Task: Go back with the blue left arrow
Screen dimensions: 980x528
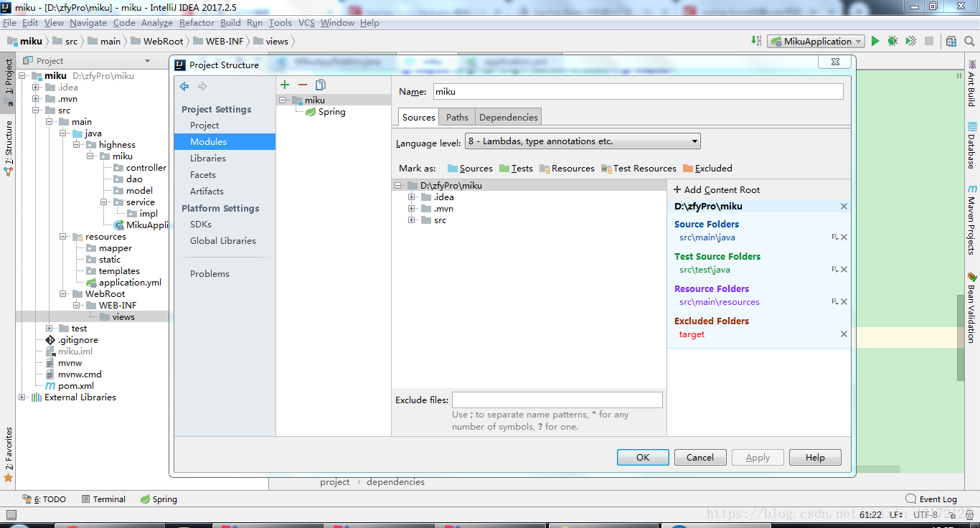Action: pos(184,86)
